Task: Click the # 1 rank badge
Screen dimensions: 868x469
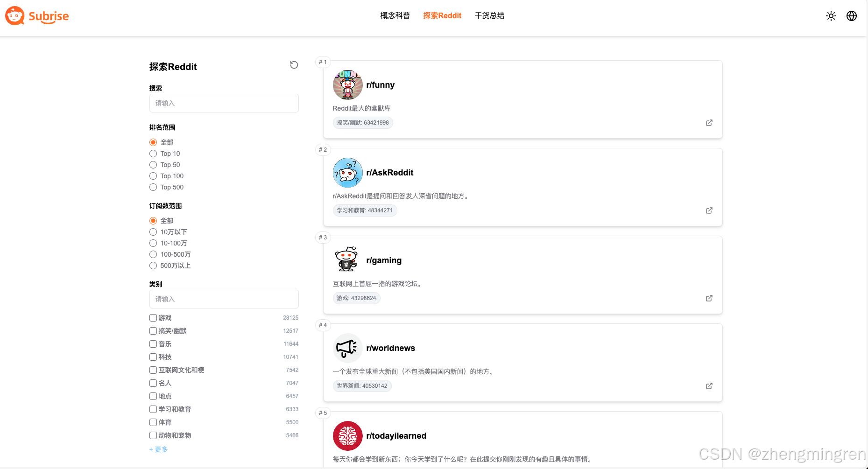Action: point(323,62)
